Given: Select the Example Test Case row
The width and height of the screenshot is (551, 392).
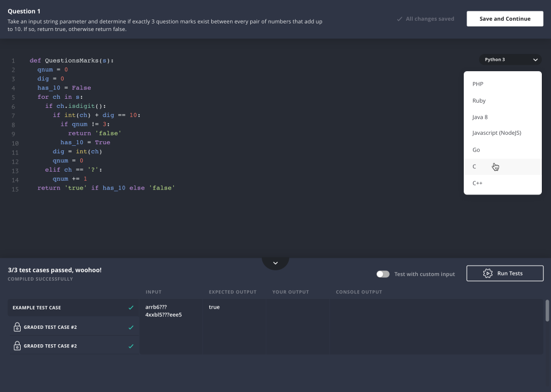Looking at the screenshot, I should (x=73, y=308).
